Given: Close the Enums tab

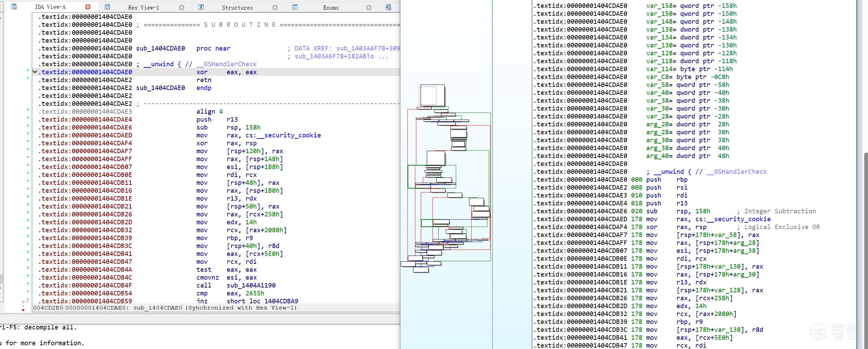Looking at the screenshot, I should [369, 8].
